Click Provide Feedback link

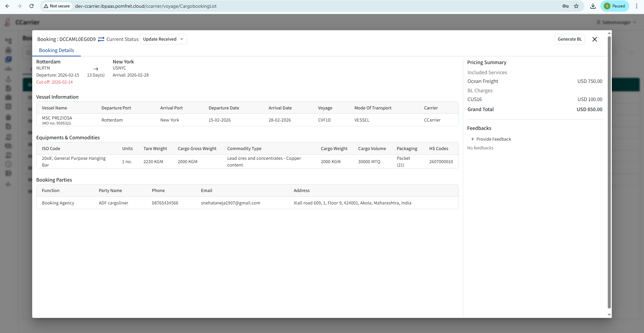tap(491, 139)
